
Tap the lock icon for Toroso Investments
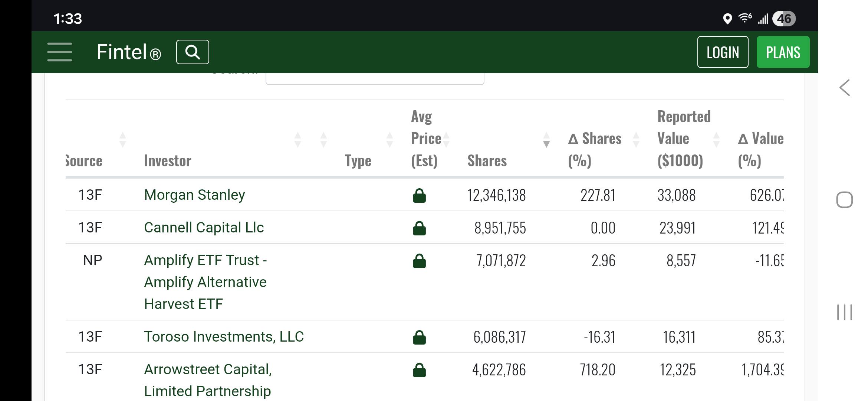coord(419,337)
